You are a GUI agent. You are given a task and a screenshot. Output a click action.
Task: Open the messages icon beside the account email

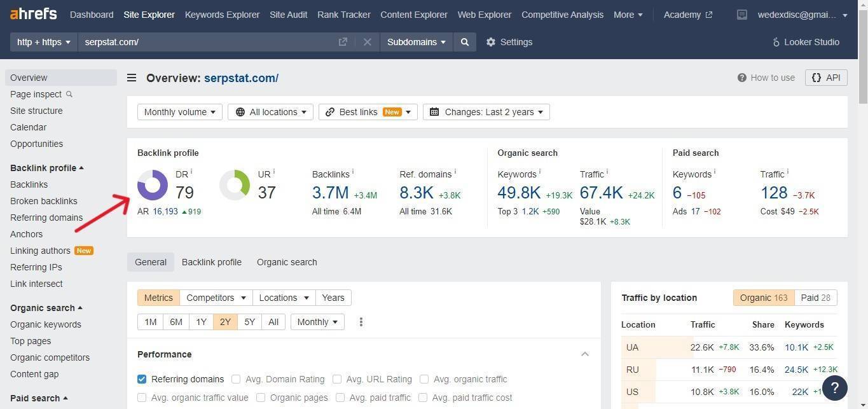(741, 15)
